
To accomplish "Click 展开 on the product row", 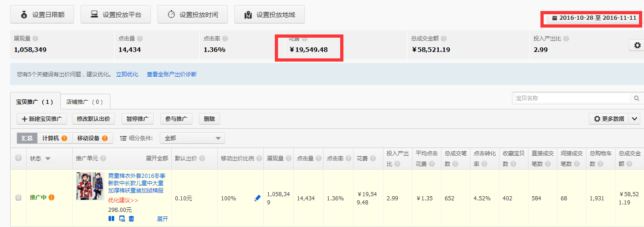I will point(162,219).
